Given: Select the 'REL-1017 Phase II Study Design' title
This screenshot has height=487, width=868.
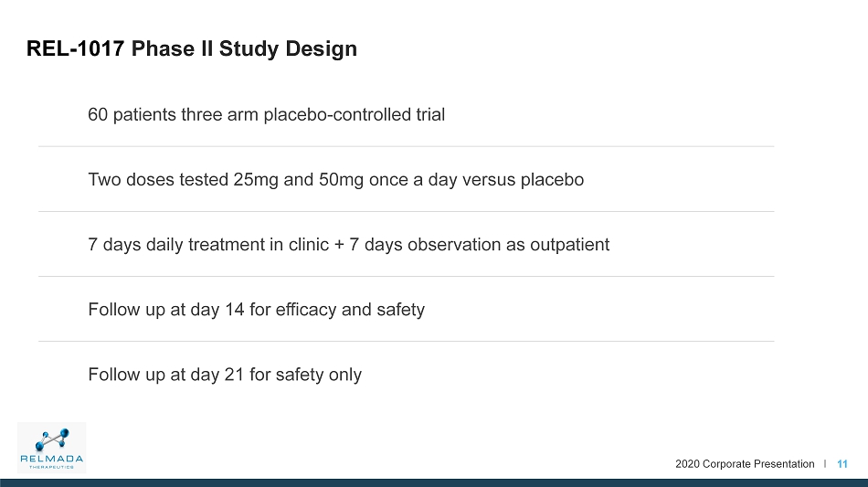Looking at the screenshot, I should tap(192, 48).
